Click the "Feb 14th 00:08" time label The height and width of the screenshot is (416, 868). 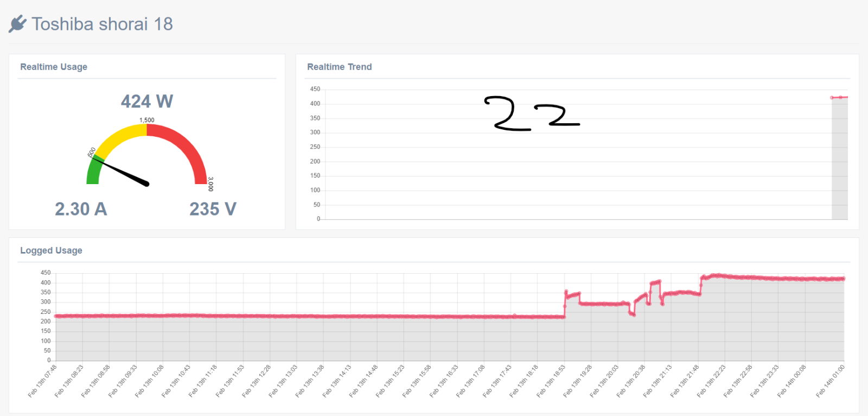[x=792, y=381]
